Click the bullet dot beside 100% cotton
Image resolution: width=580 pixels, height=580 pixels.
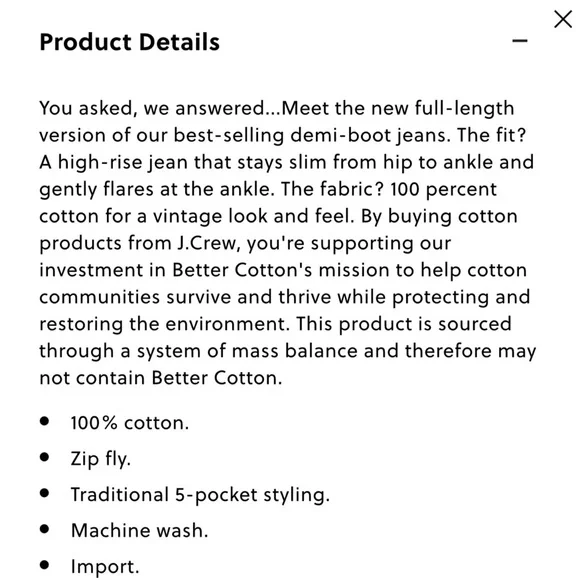44,421
